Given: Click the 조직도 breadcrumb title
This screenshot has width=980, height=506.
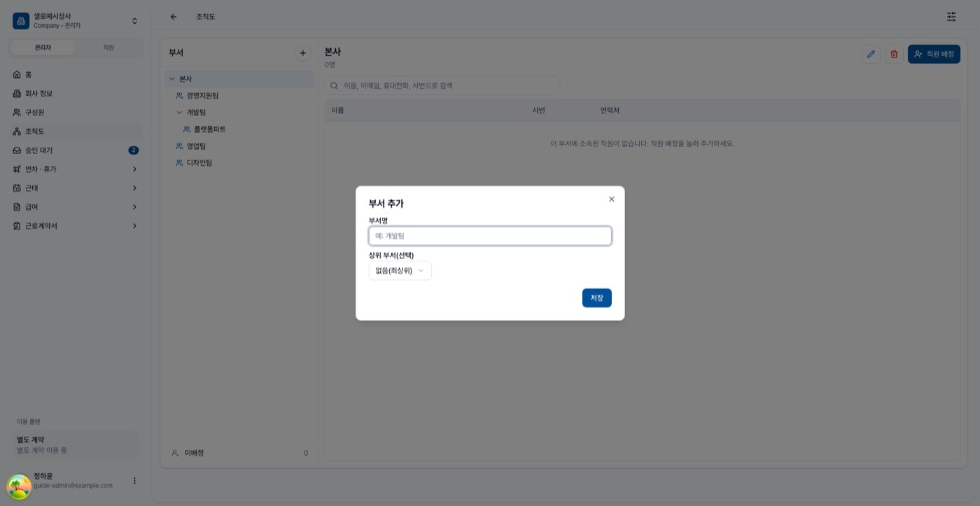Looking at the screenshot, I should click(206, 17).
